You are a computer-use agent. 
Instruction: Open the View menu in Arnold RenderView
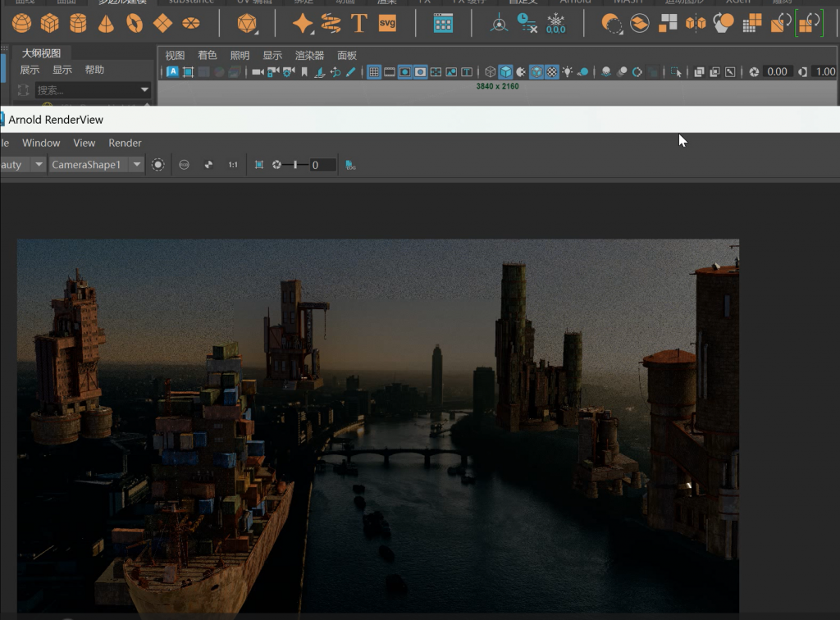coord(84,143)
